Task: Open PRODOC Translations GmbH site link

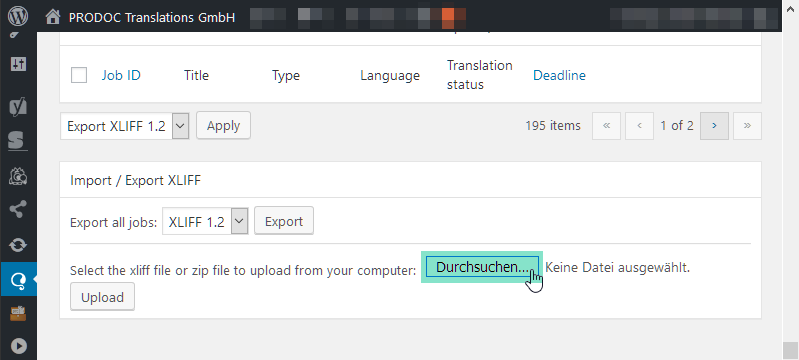Action: (152, 18)
